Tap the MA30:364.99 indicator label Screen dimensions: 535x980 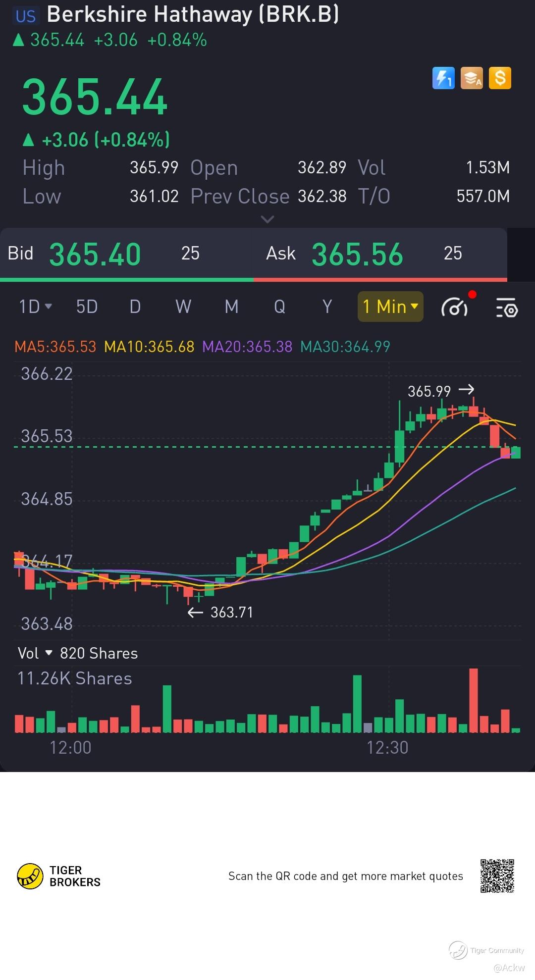345,346
